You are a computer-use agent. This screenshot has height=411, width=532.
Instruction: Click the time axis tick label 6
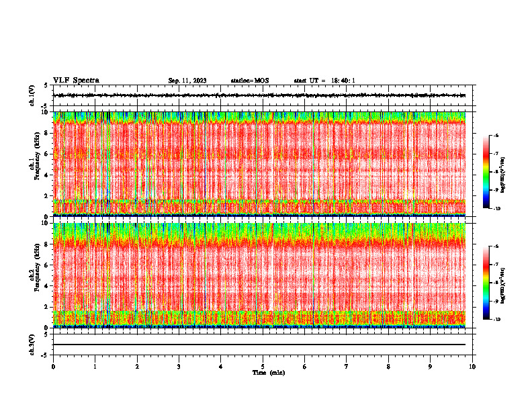pos(305,367)
